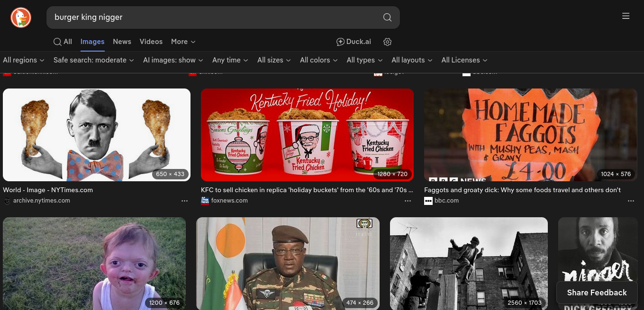The image size is (644, 310).
Task: Select the Images tab
Action: tap(92, 42)
